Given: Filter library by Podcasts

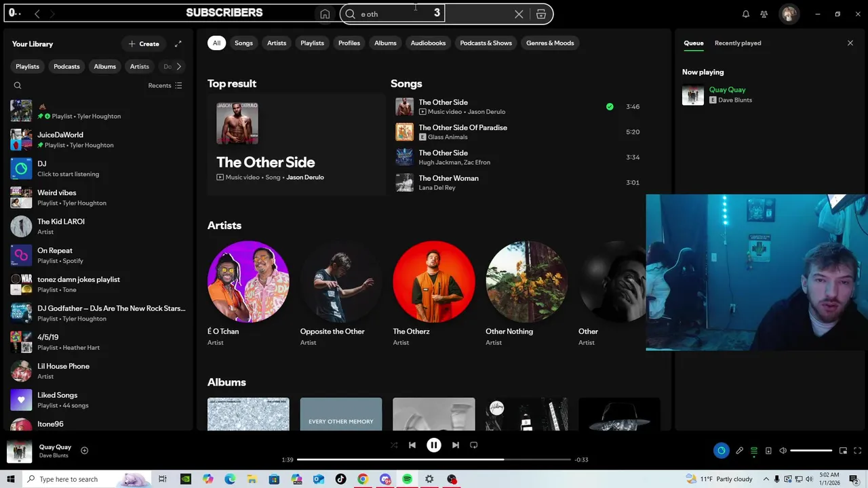Looking at the screenshot, I should (66, 66).
